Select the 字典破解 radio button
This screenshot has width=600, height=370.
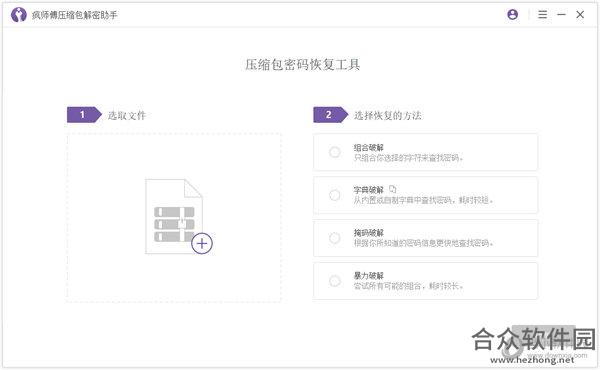click(334, 195)
